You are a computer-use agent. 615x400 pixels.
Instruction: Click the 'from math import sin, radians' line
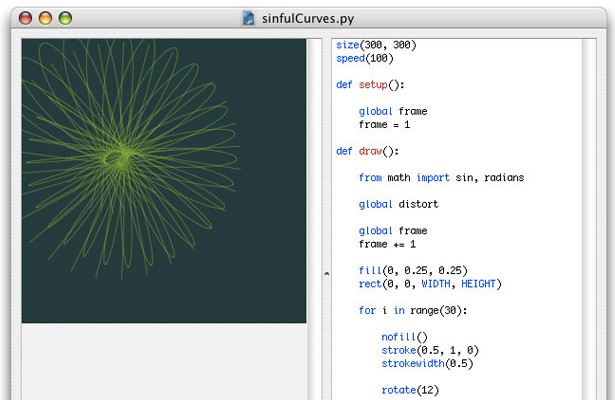441,178
